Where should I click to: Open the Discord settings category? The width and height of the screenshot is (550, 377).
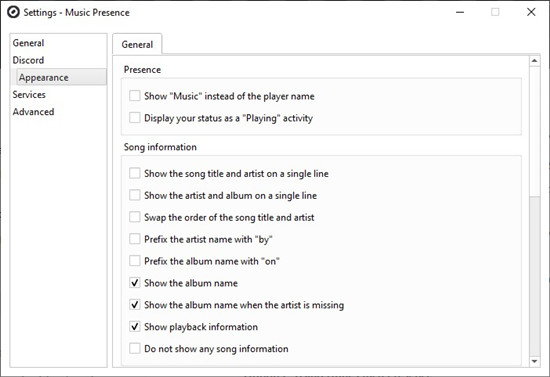pyautogui.click(x=28, y=60)
